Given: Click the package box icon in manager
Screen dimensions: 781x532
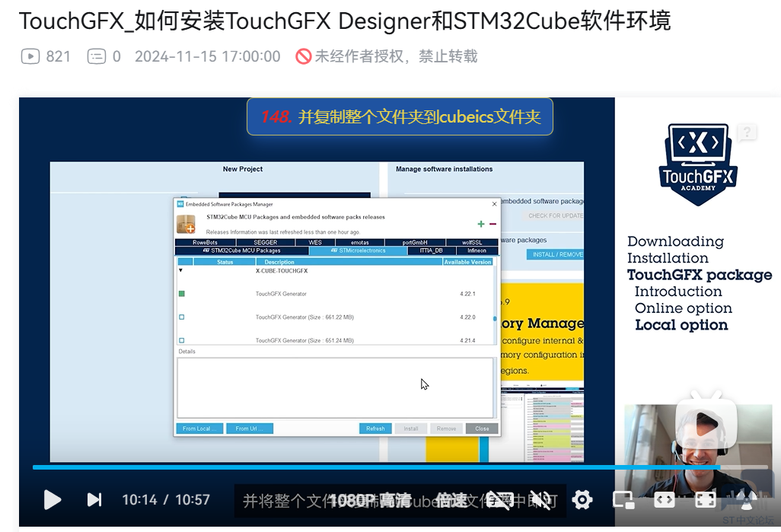Looking at the screenshot, I should tap(186, 225).
